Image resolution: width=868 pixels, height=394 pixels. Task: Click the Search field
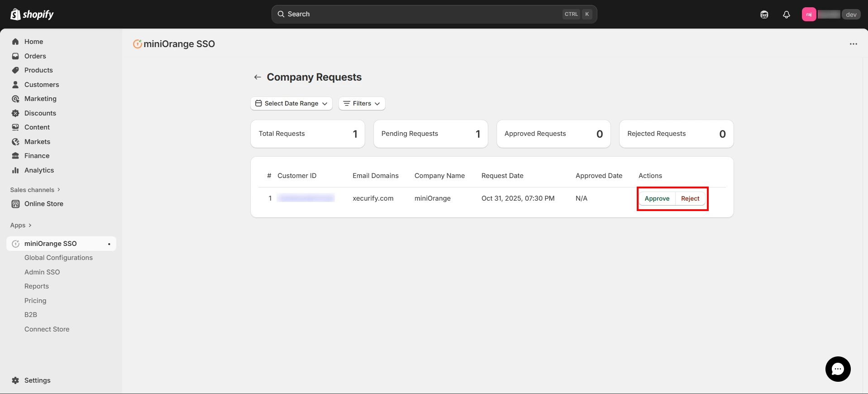coord(434,14)
